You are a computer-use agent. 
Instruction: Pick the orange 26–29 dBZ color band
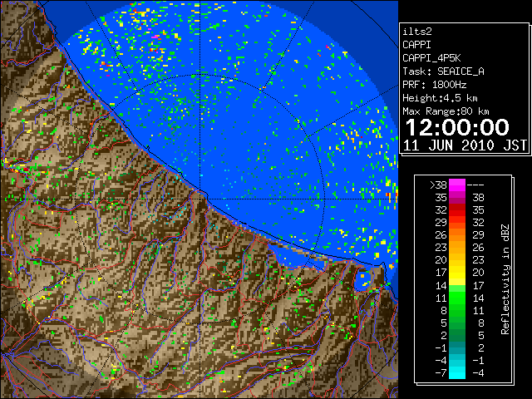pyautogui.click(x=457, y=235)
